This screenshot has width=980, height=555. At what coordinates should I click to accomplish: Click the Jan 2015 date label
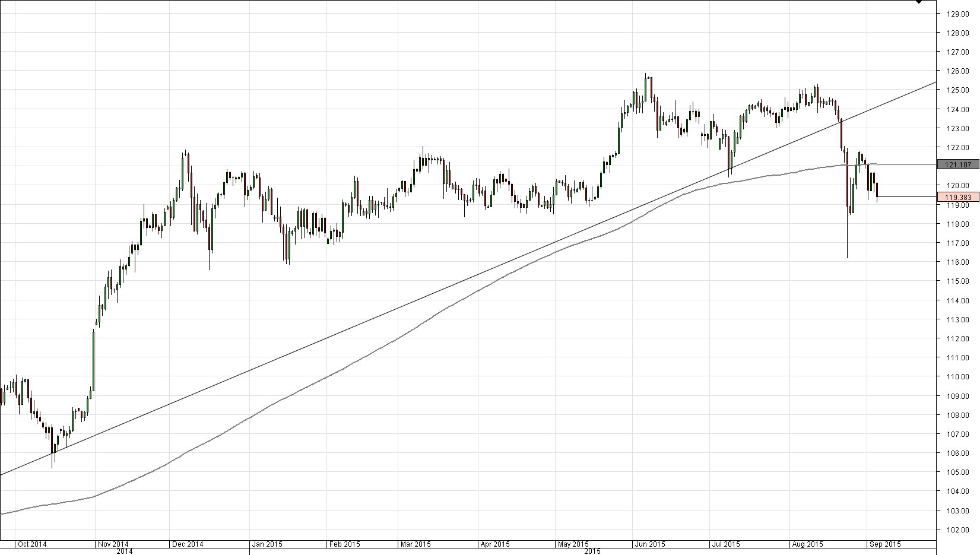[267, 544]
